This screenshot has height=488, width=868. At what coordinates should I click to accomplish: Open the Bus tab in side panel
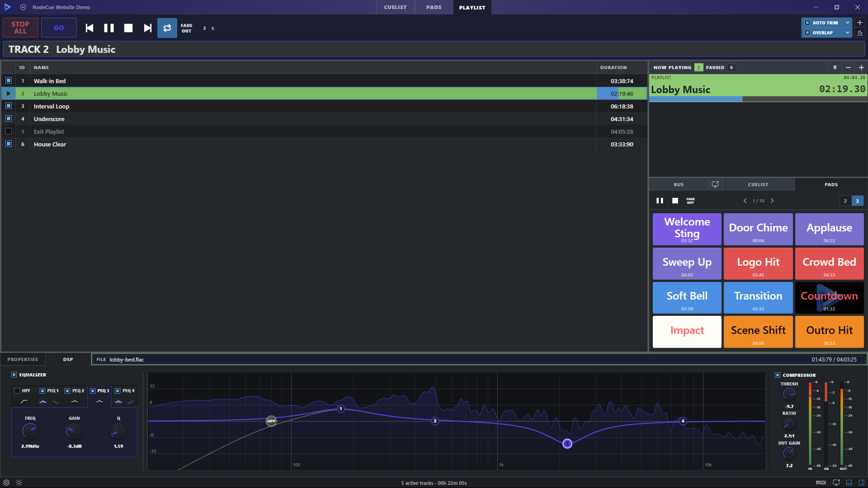pos(679,184)
